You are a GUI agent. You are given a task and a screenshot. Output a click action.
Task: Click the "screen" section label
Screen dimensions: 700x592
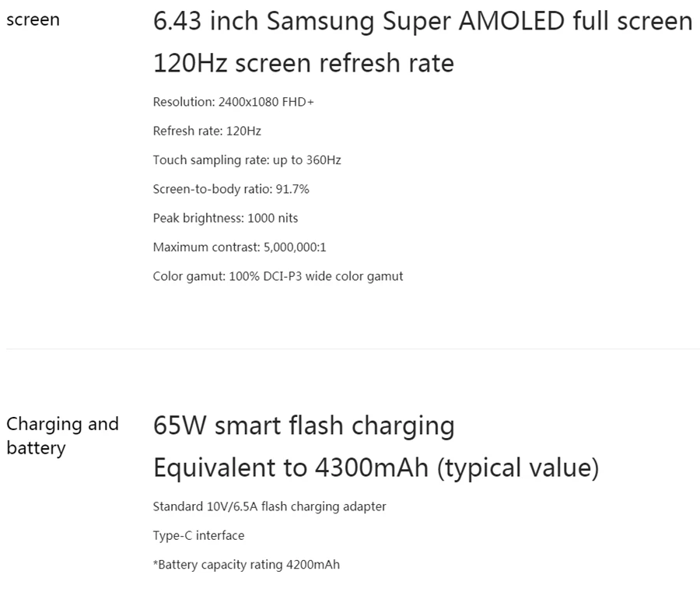pos(33,20)
